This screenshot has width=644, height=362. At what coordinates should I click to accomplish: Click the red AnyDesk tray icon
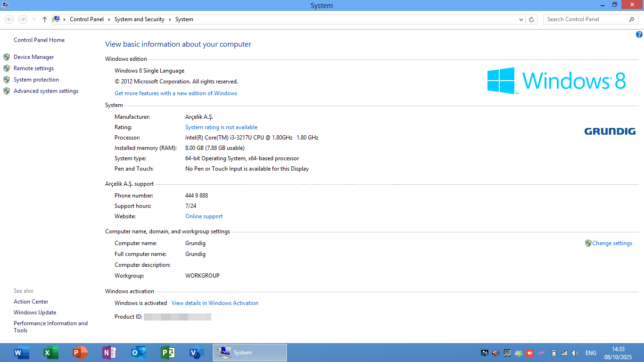click(530, 353)
